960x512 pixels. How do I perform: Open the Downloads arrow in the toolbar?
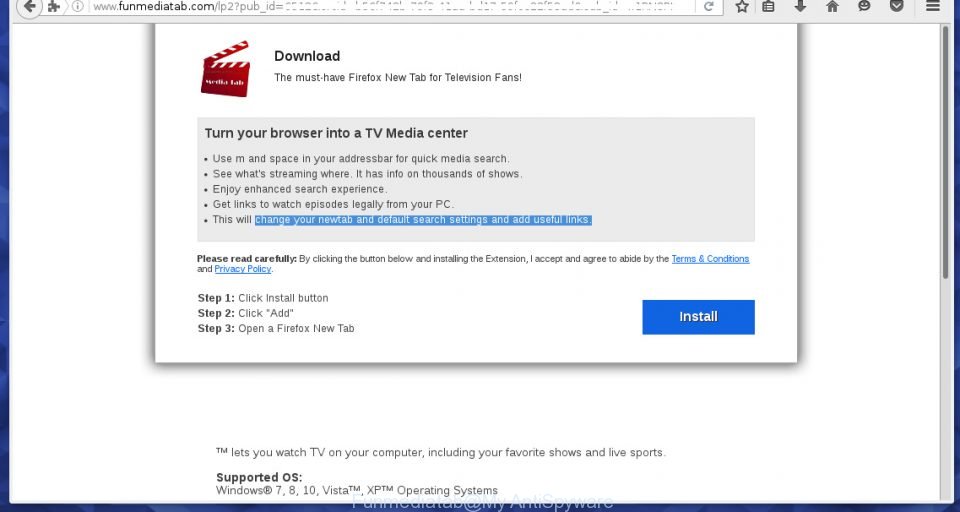click(800, 6)
